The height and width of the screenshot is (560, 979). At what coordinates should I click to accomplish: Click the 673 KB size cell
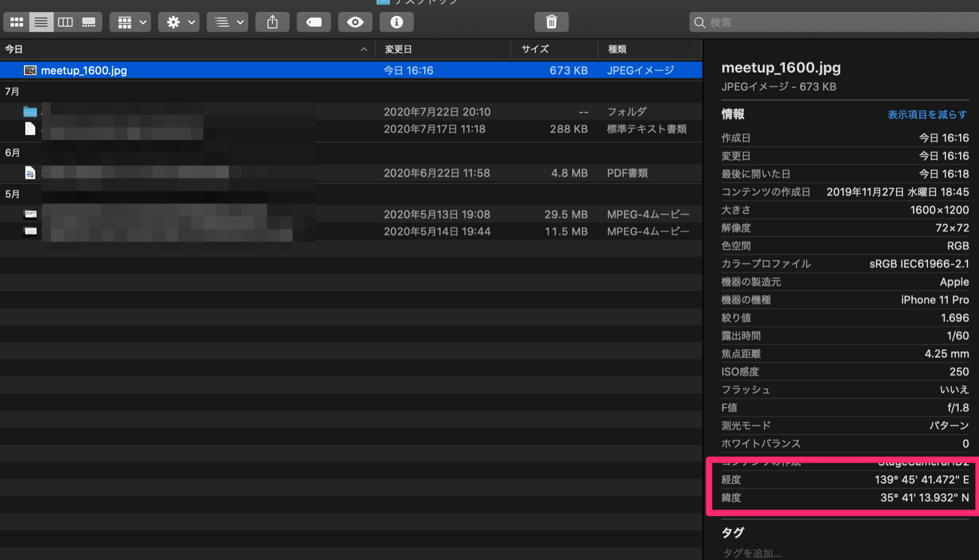click(x=568, y=70)
